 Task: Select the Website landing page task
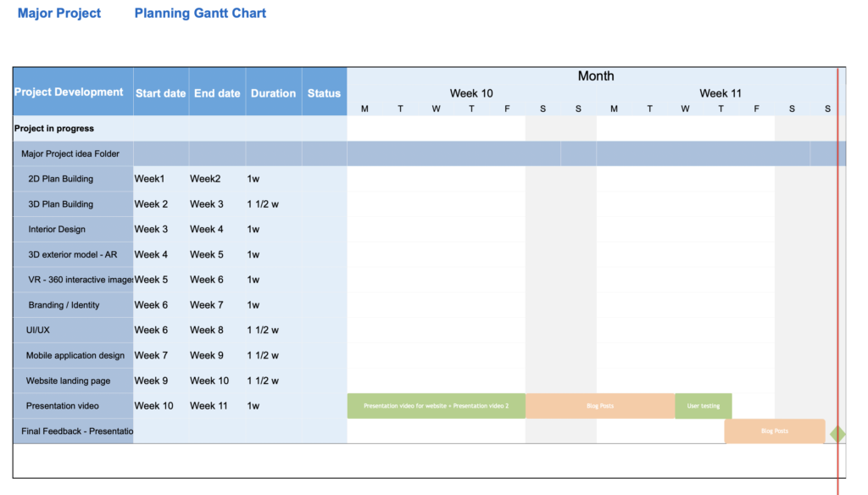[68, 381]
